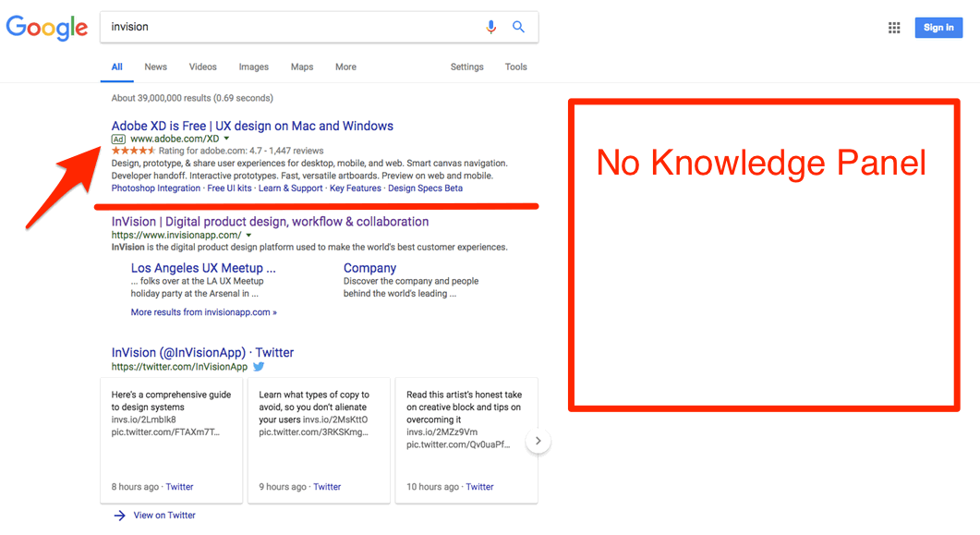Open InVision (@InVisionApp) Twitter result
Image resolution: width=980 pixels, height=535 pixels.
pyautogui.click(x=202, y=352)
